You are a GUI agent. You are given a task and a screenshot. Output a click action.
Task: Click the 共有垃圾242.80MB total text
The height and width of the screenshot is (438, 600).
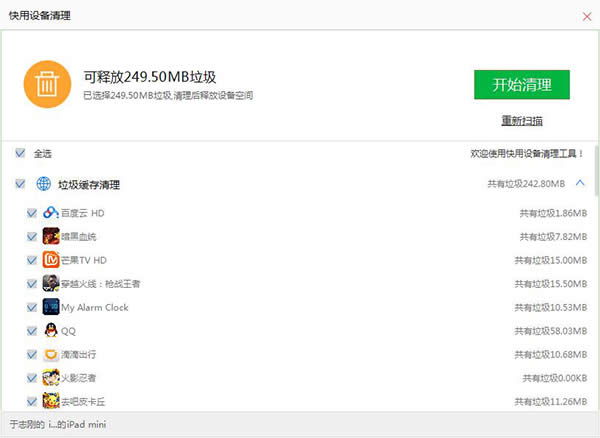click(526, 184)
